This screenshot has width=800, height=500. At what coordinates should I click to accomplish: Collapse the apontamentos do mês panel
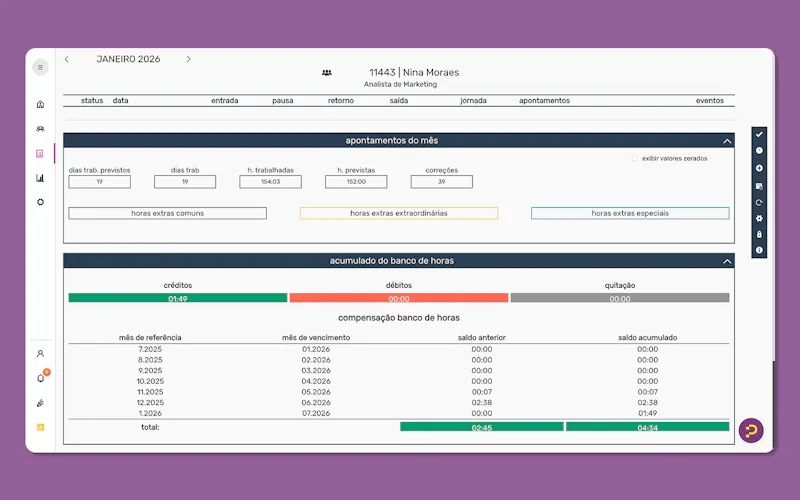[727, 141]
